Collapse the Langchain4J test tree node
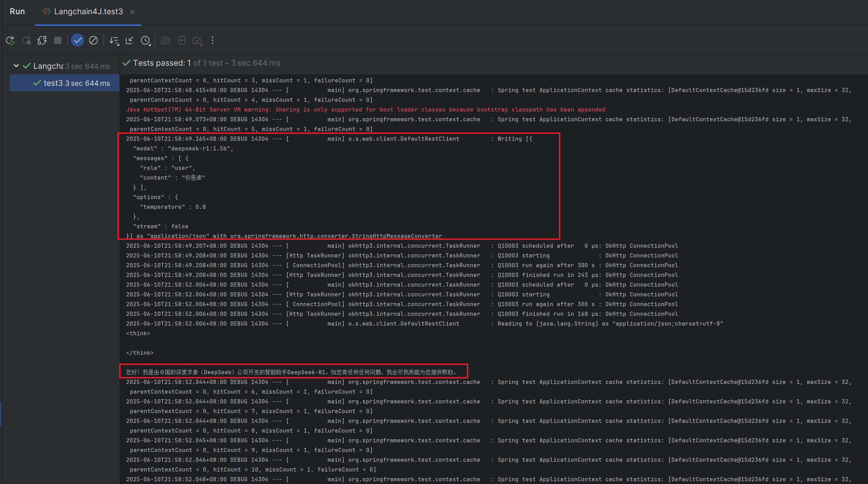 (16, 66)
